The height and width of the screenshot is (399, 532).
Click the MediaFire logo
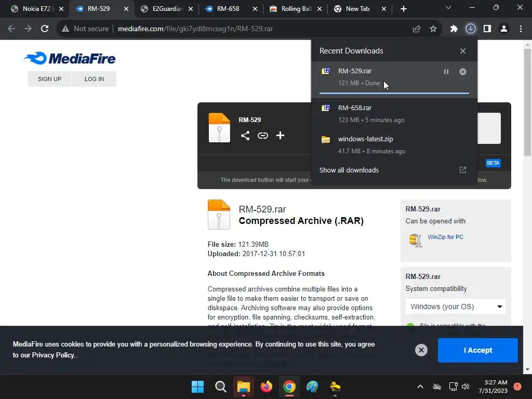pyautogui.click(x=70, y=58)
